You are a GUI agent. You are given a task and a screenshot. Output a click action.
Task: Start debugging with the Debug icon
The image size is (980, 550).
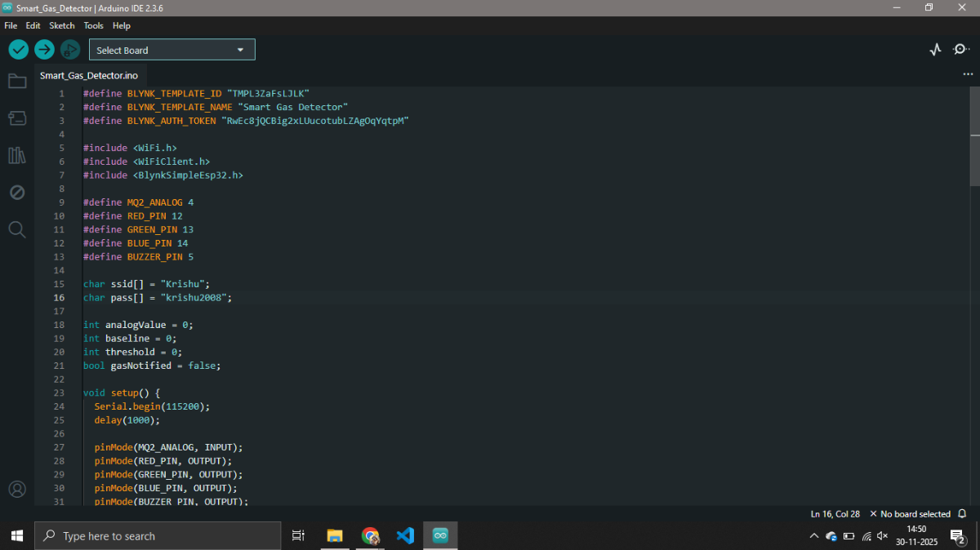point(70,50)
